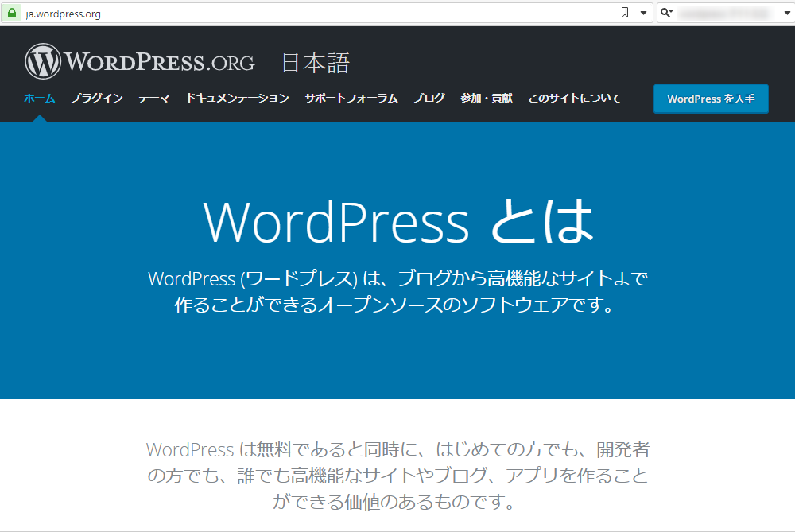Click the WordPress とは hero heading
This screenshot has width=795, height=532.
[x=398, y=221]
